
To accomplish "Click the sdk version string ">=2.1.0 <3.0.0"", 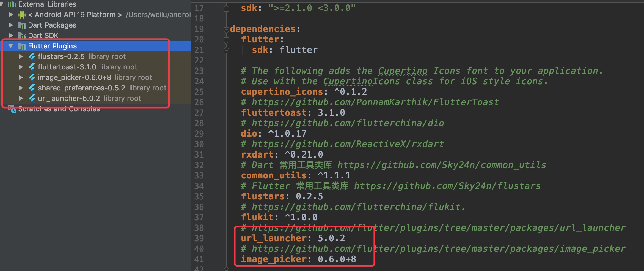I will [312, 8].
